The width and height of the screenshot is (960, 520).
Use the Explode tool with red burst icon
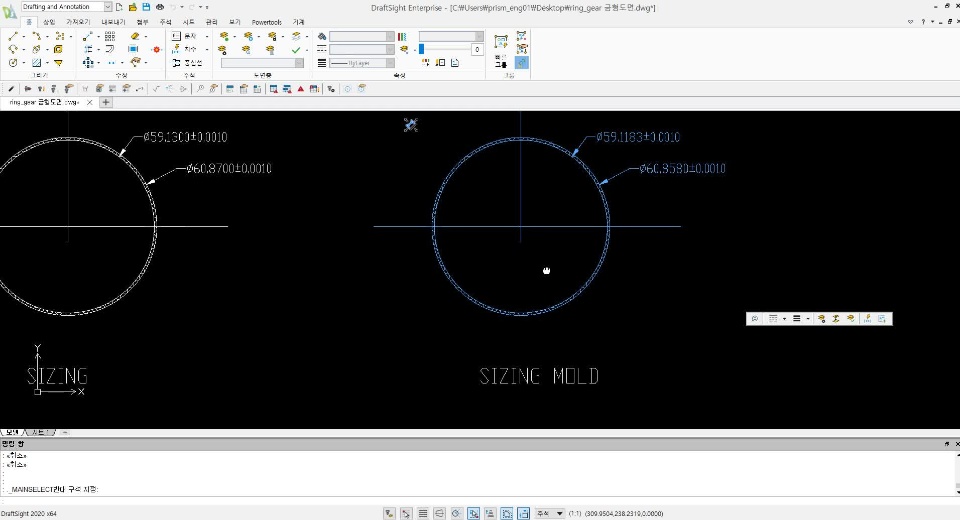(157, 49)
